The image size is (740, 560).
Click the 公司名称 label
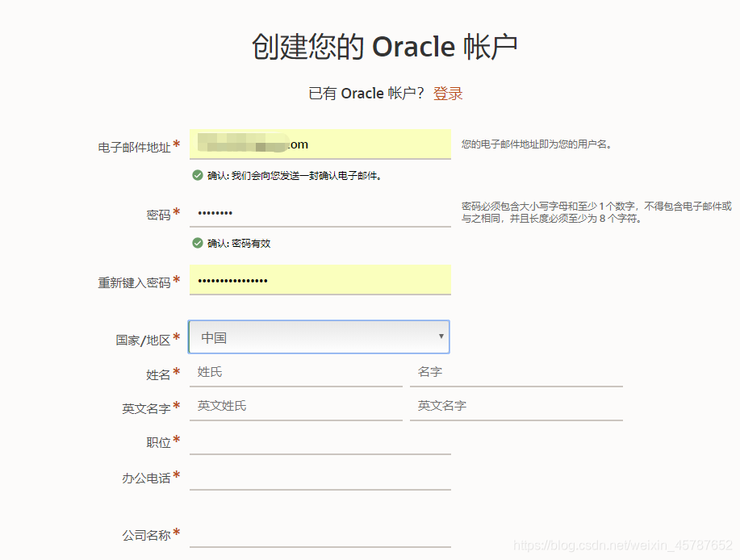point(146,536)
